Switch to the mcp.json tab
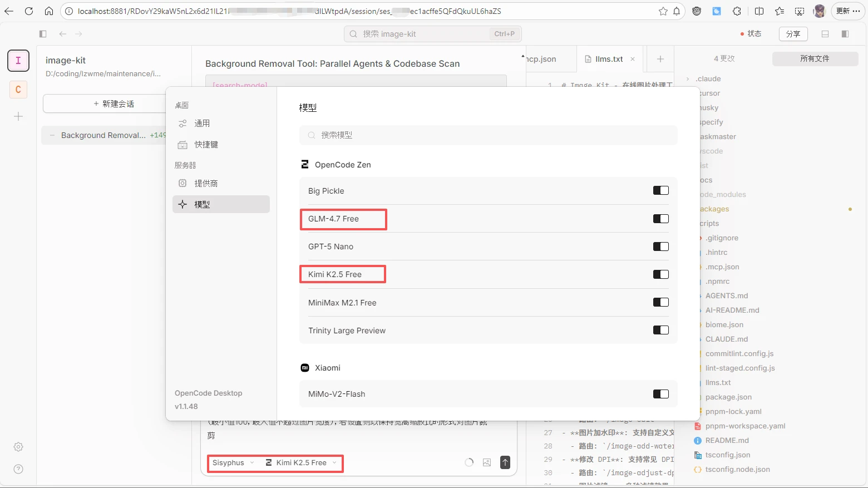This screenshot has width=868, height=488. (x=548, y=58)
